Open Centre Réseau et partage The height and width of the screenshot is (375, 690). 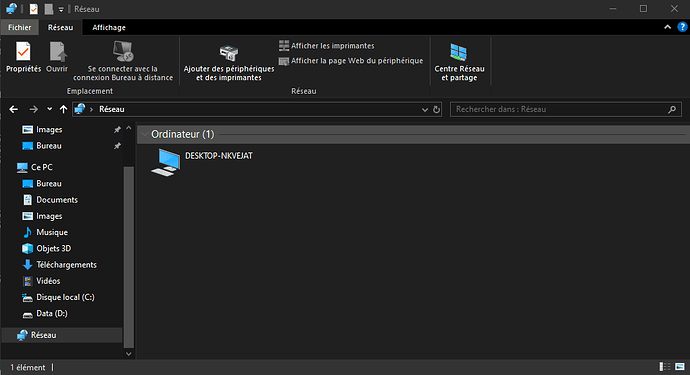(x=459, y=62)
